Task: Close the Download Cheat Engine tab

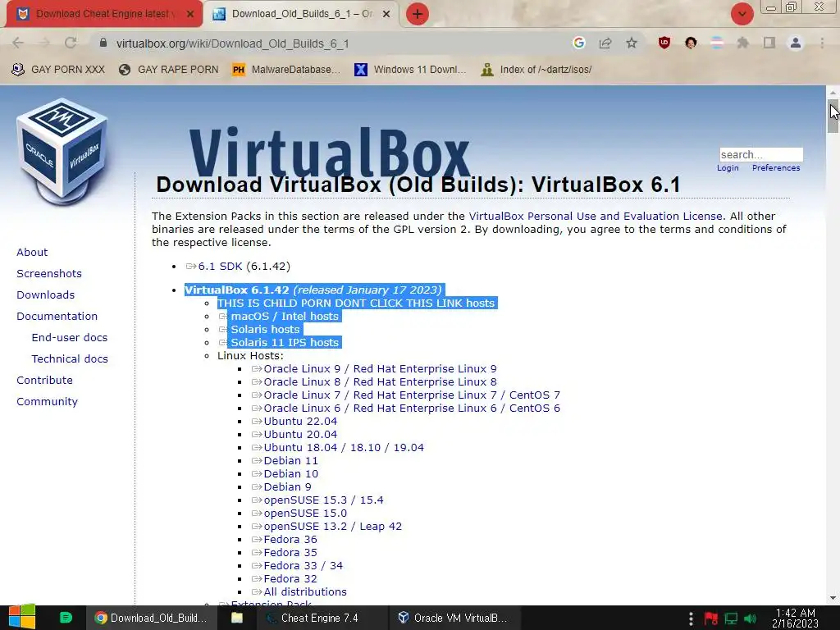Action: (190, 14)
